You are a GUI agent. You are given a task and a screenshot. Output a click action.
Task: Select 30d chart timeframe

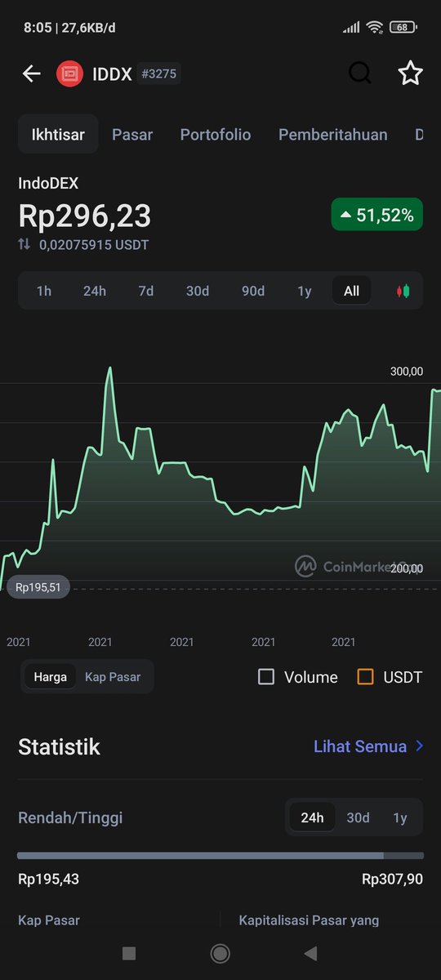pyautogui.click(x=198, y=291)
